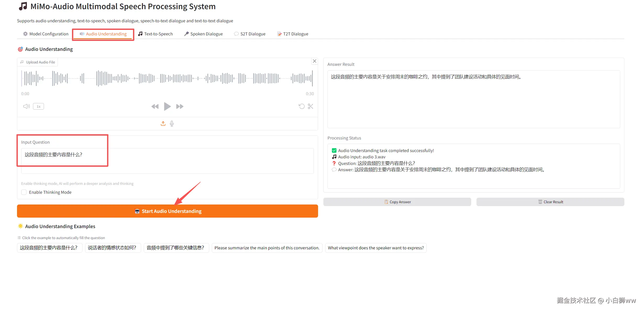Fast-forward the audio playback
The height and width of the screenshot is (312, 644).
pos(180,106)
